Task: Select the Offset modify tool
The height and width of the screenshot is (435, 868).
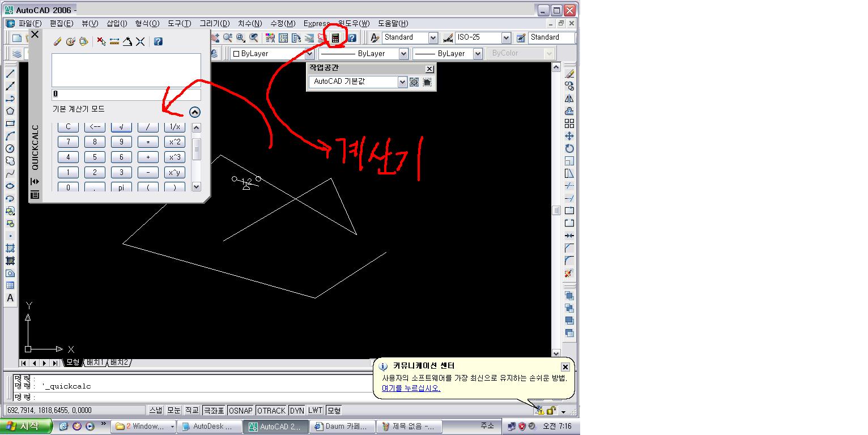Action: 569,111
